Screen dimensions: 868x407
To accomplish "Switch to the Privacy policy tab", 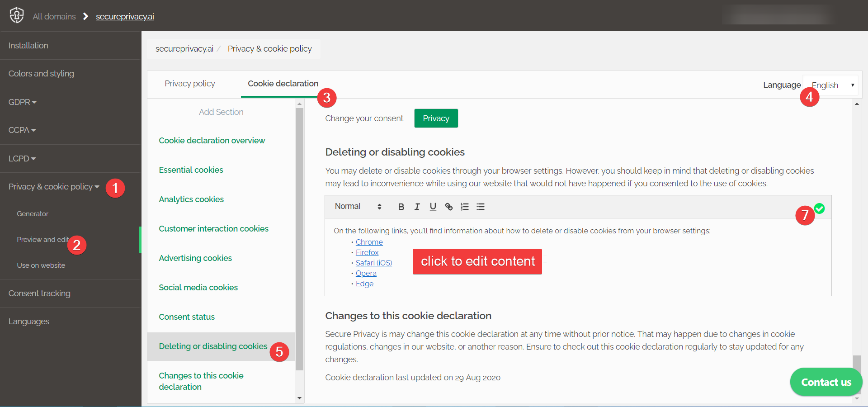I will click(x=190, y=83).
